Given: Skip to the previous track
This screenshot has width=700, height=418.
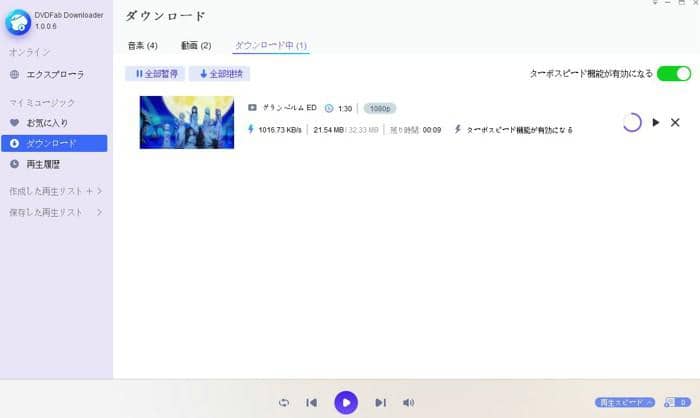Looking at the screenshot, I should click(x=311, y=402).
